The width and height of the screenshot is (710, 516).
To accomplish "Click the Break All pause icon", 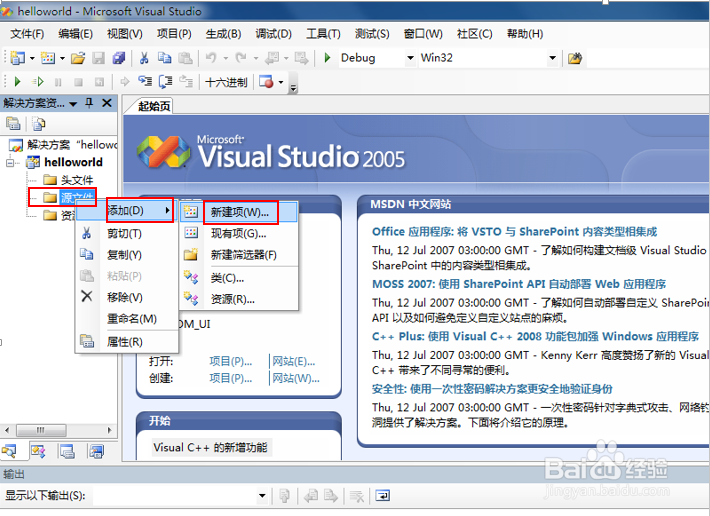I will pos(58,82).
